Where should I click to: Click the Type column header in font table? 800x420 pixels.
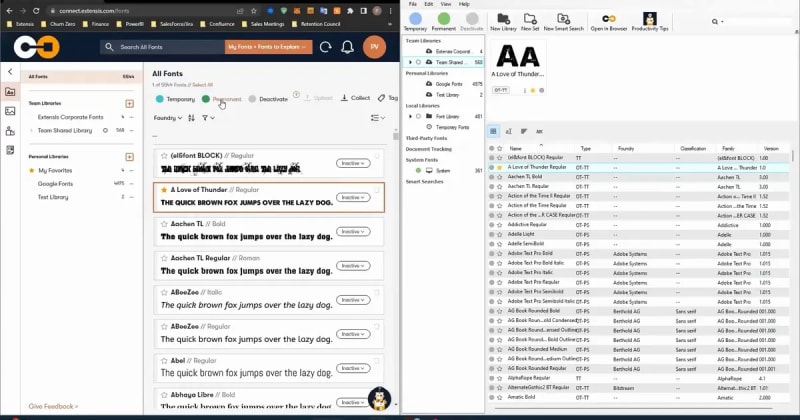[585, 149]
